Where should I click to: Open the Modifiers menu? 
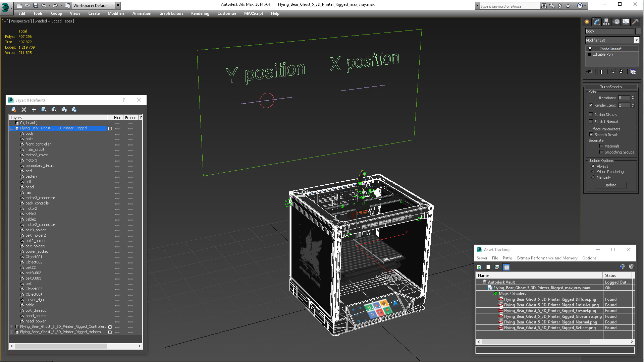point(116,13)
